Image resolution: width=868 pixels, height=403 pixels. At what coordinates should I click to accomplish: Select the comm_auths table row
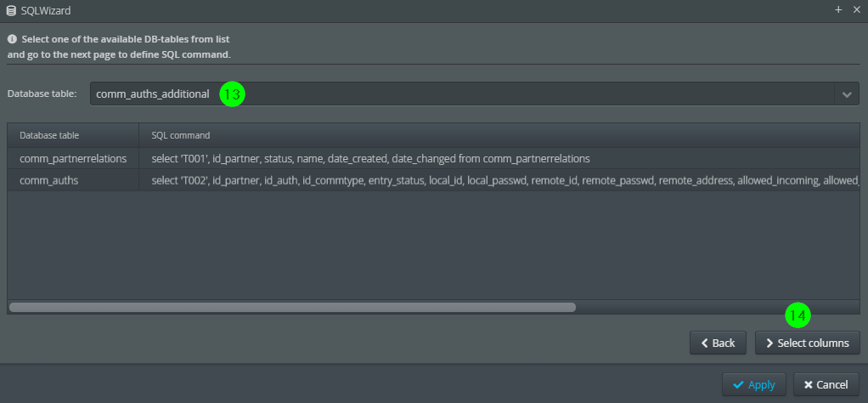(x=433, y=180)
